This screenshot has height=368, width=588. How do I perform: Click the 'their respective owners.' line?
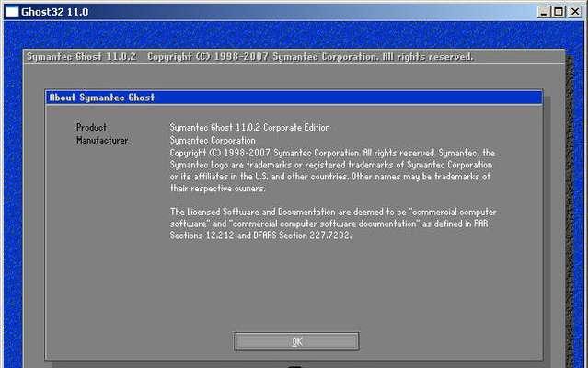217,188
